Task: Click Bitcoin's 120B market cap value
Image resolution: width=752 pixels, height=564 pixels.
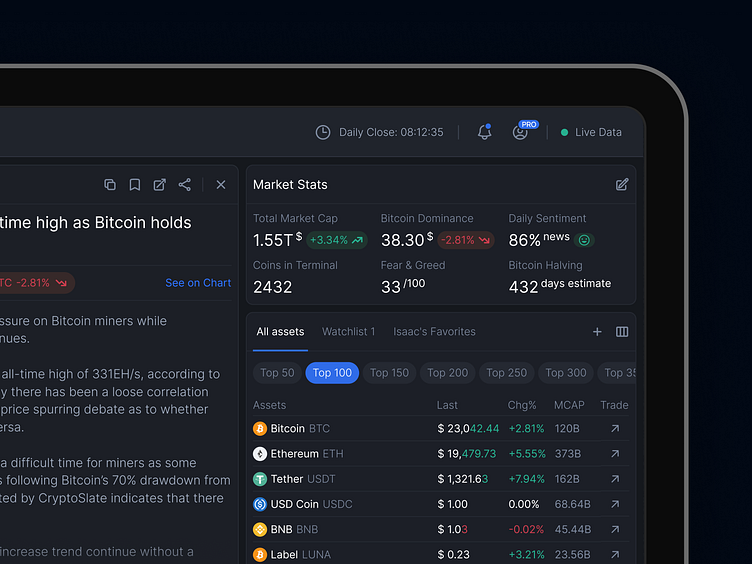Action: pos(567,428)
